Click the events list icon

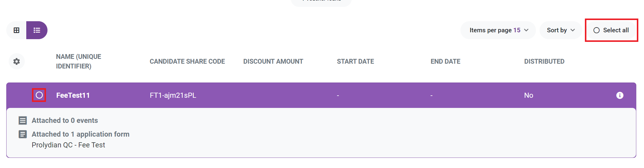23,120
